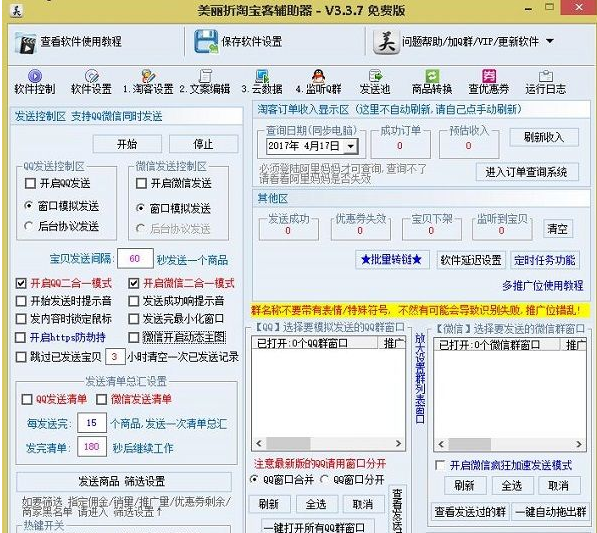Open the 发送池 tab icon
This screenshot has height=533, width=597.
(375, 76)
